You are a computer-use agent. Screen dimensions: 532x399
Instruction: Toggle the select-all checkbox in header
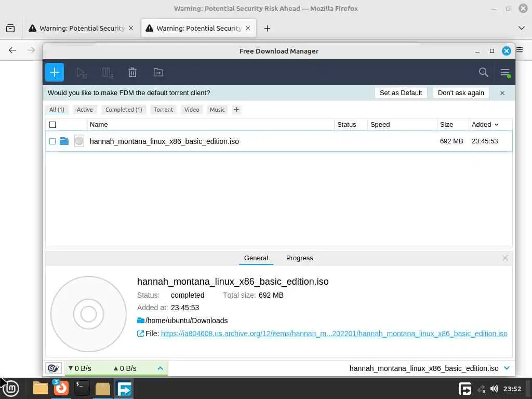click(52, 125)
